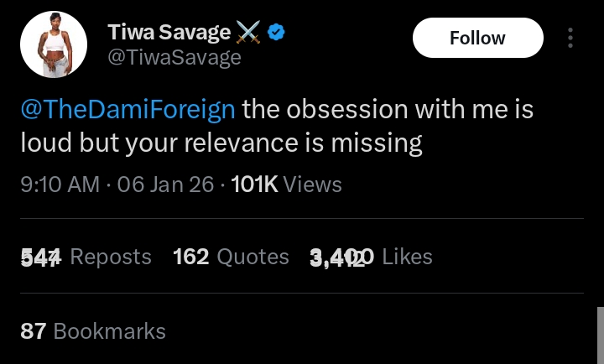604x364 pixels.
Task: Click the crossed swords emoji beside the name
Action: pos(248,33)
